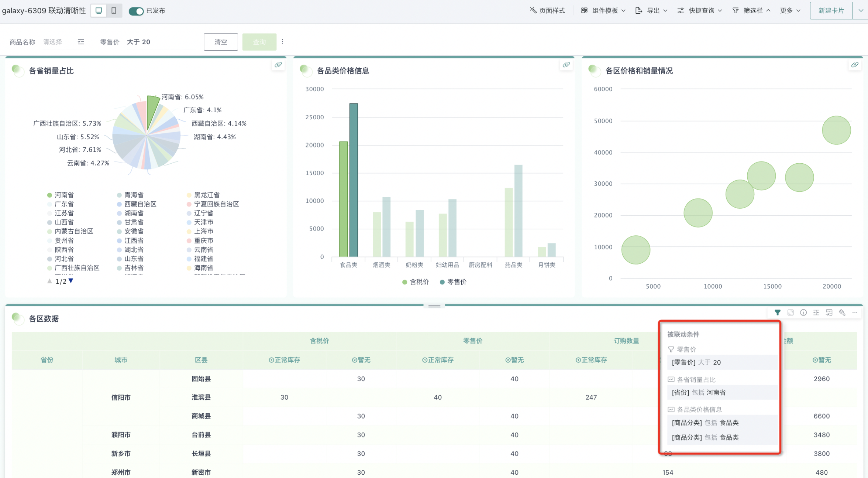868x478 pixels.
Task: Click the 省份 column header
Action: (x=47, y=360)
